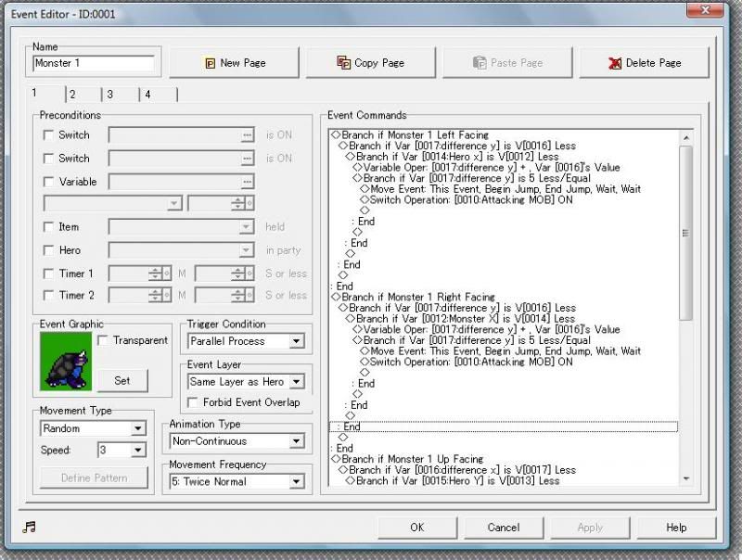This screenshot has height=560, width=742.
Task: Toggle the Transparent checkbox
Action: (x=103, y=340)
